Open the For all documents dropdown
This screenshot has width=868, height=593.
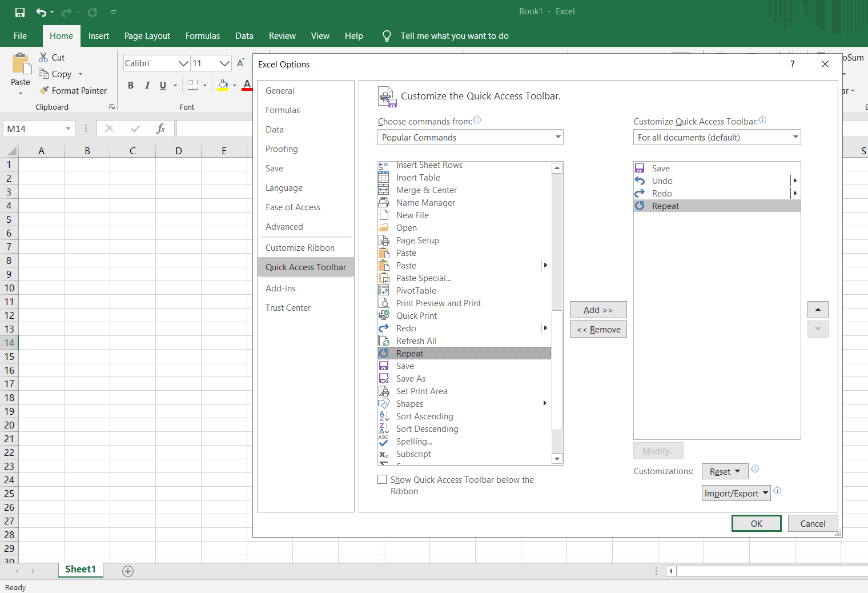tap(717, 137)
